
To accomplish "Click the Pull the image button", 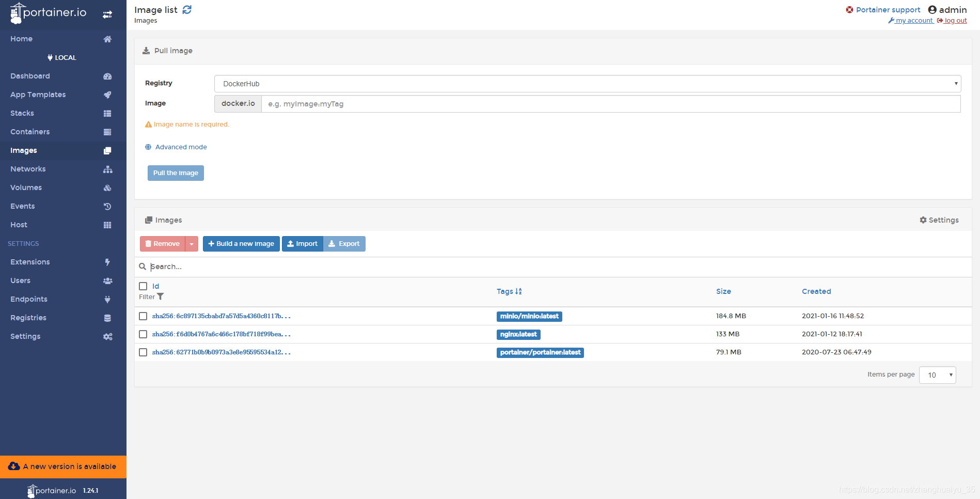I will pyautogui.click(x=176, y=173).
